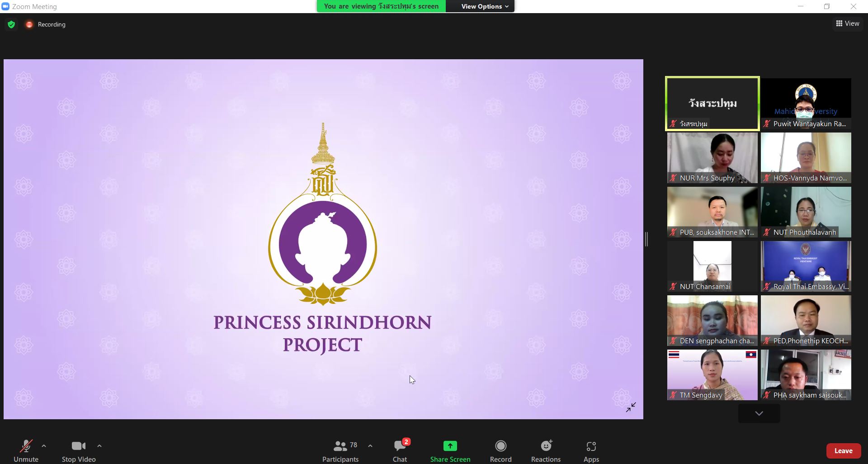The height and width of the screenshot is (464, 868).
Task: Click the Record button
Action: pos(501,450)
